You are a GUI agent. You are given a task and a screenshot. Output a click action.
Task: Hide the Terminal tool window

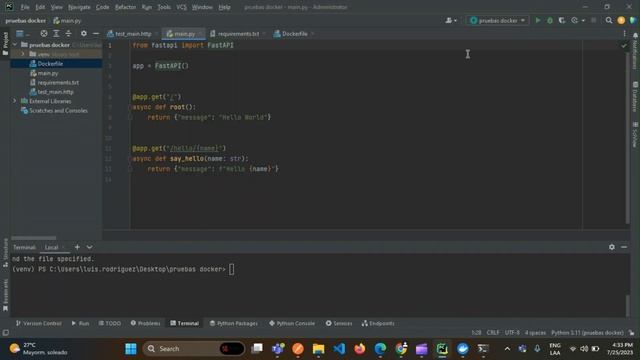[x=624, y=247]
